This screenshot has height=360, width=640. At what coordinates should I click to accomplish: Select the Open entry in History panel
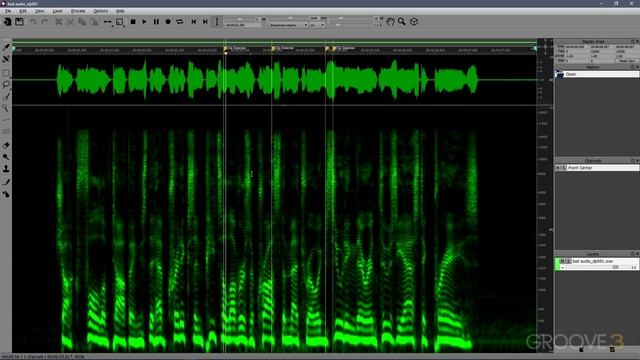597,74
